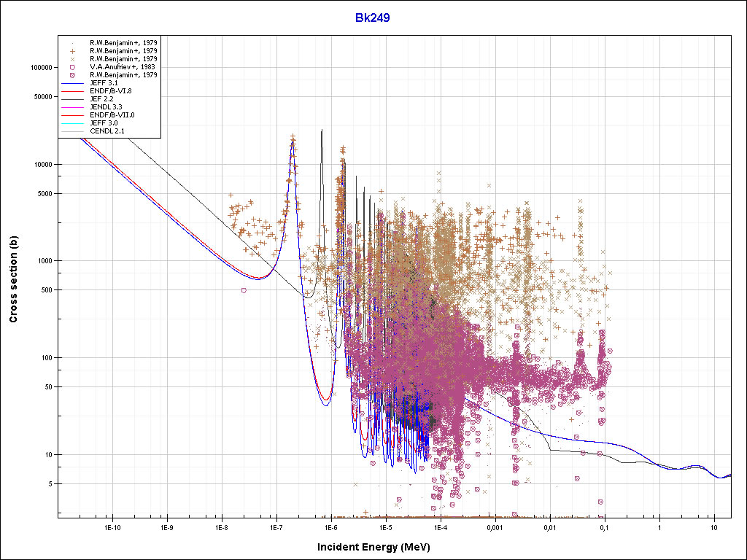The height and width of the screenshot is (560, 747).
Task: Click the plus marker symbol in the legend
Action: pos(73,50)
